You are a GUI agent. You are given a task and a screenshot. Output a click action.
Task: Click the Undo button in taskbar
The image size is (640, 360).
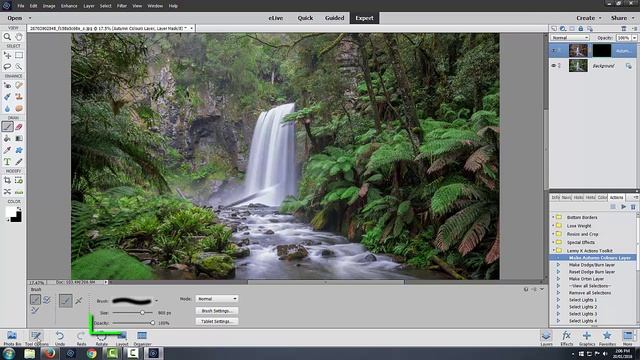60,338
